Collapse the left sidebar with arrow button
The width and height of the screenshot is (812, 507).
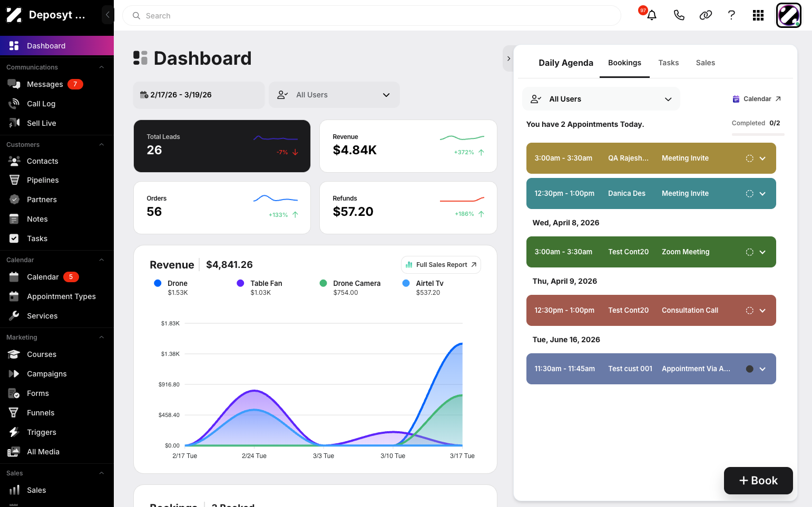pyautogui.click(x=107, y=15)
